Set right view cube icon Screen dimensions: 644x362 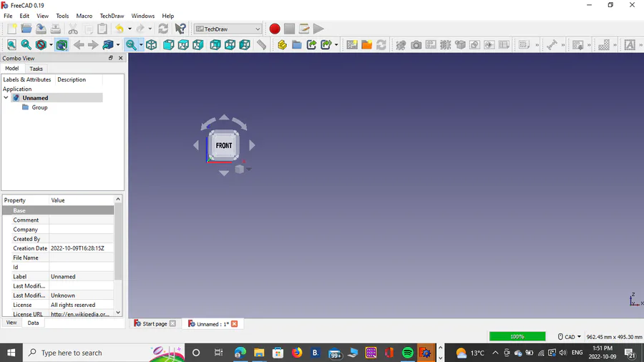pyautogui.click(x=198, y=45)
